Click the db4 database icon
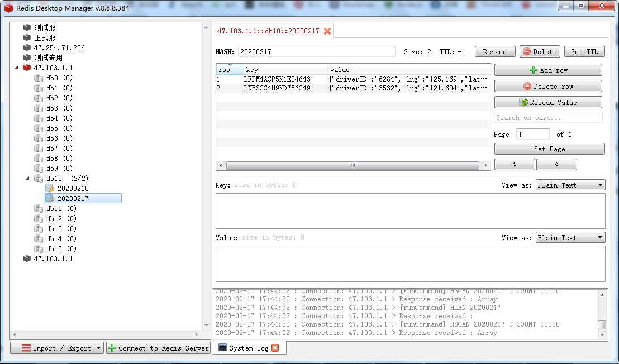The height and width of the screenshot is (364, 619). [39, 118]
